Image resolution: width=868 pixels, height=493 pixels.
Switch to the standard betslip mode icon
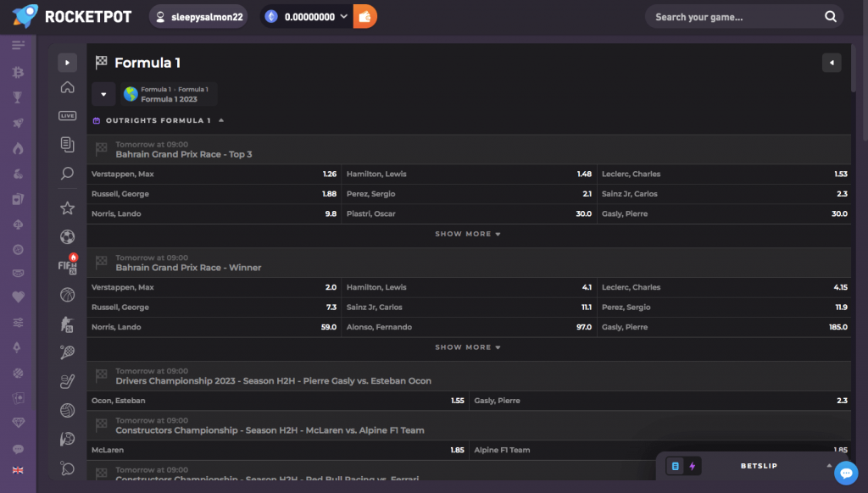(676, 467)
